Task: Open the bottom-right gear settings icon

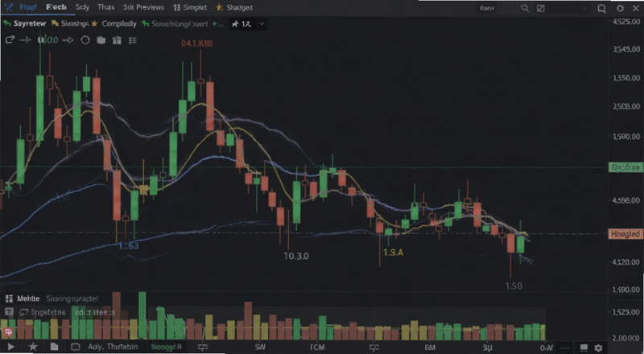Action: (x=598, y=348)
